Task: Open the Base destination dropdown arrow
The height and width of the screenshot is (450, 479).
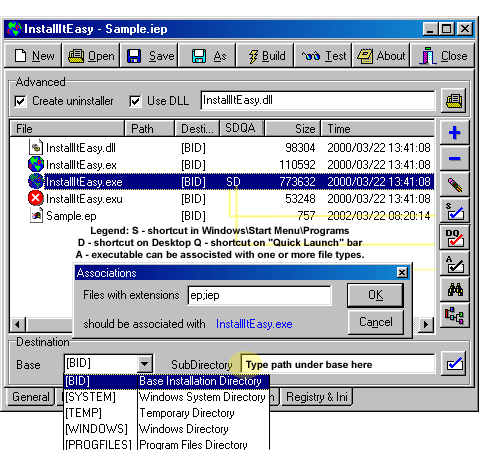Action: pyautogui.click(x=145, y=363)
